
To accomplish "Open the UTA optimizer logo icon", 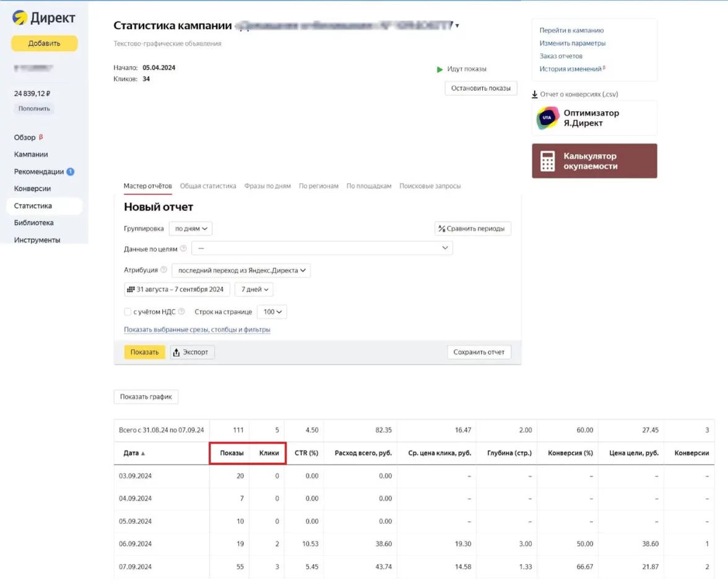I will pos(547,118).
